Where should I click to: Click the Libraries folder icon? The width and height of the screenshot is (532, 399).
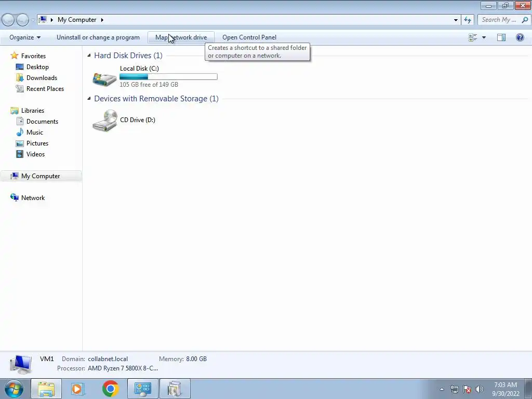coord(14,111)
